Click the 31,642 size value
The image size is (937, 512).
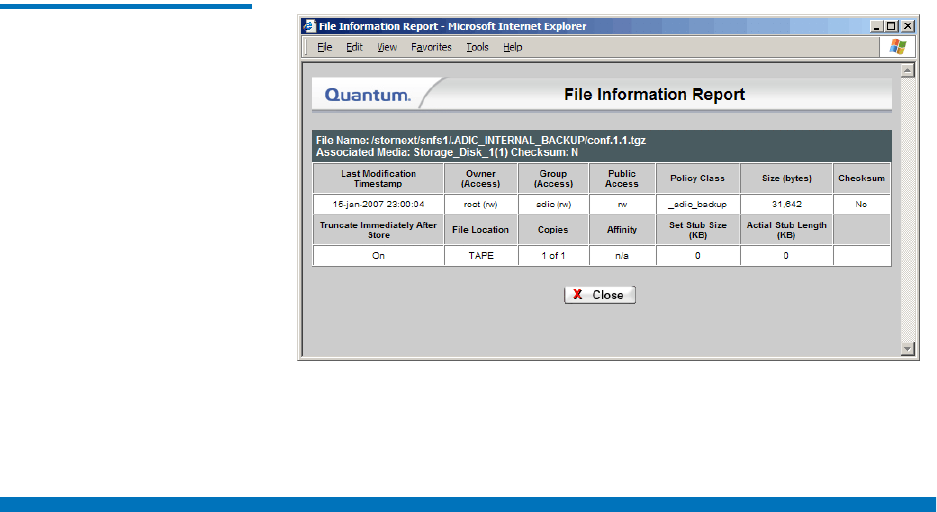tap(786, 204)
